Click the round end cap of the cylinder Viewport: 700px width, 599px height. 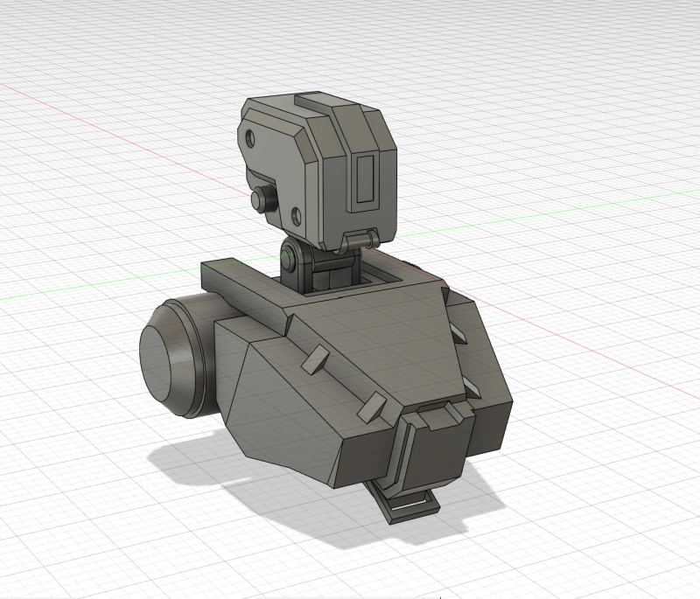(164, 362)
